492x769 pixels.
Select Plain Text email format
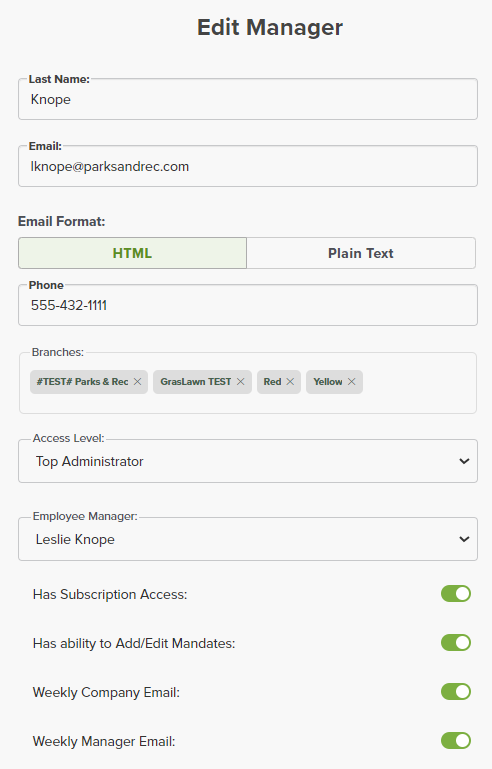[x=361, y=253]
